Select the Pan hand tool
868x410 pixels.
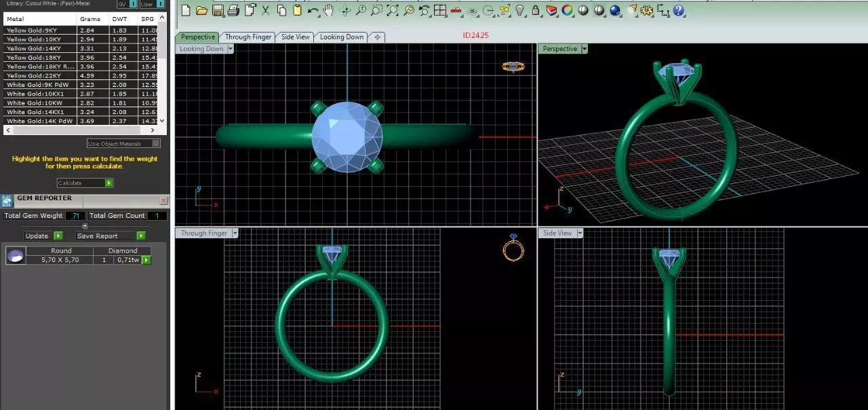328,10
